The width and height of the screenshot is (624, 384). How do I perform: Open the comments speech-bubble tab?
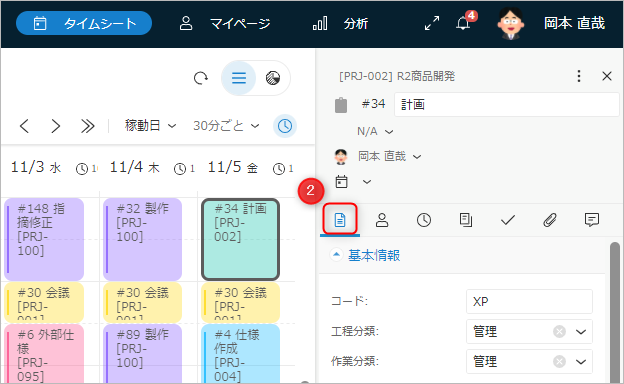[592, 220]
